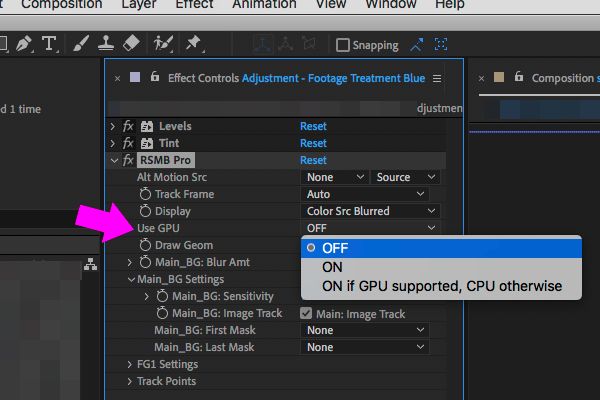Enable the Snapping checkbox
This screenshot has height=400, width=600.
[x=343, y=45]
